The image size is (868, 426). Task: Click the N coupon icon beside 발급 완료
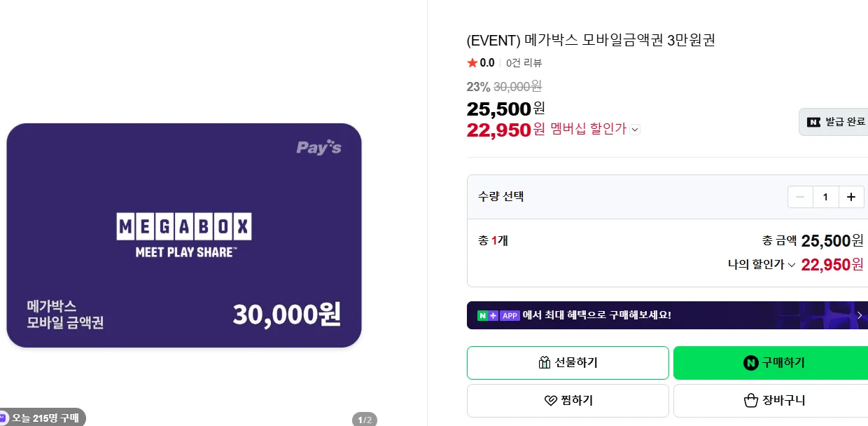[814, 122]
